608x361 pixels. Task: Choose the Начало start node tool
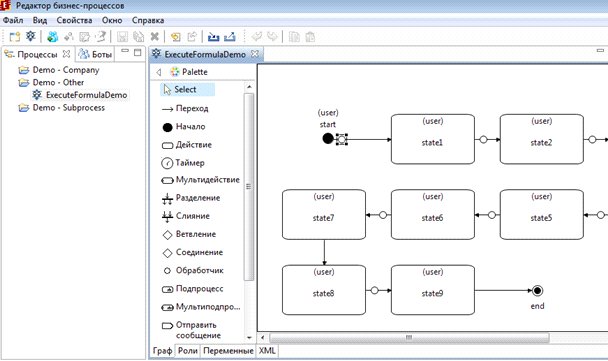coord(184,127)
